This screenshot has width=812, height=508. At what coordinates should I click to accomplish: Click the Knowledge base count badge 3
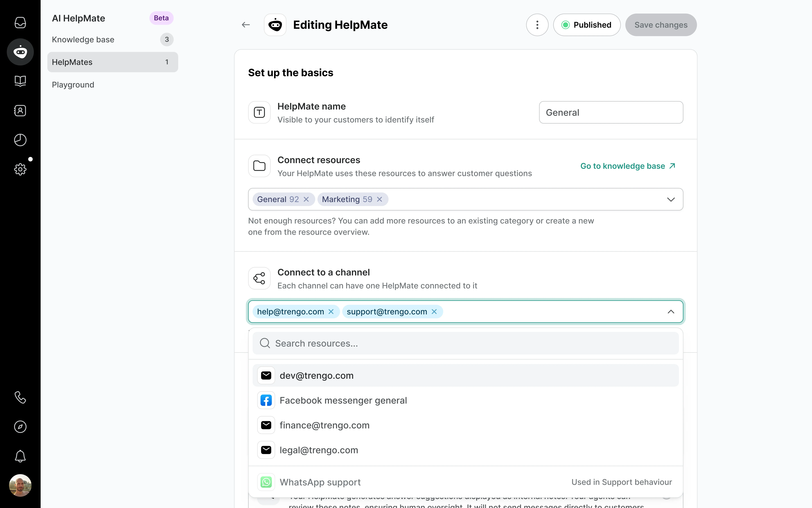[x=167, y=40]
